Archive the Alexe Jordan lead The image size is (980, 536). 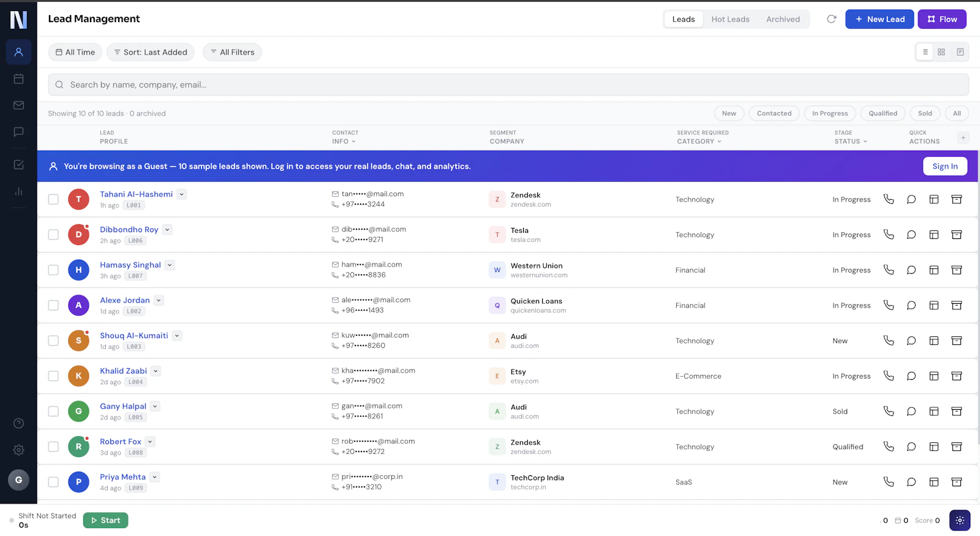click(957, 305)
